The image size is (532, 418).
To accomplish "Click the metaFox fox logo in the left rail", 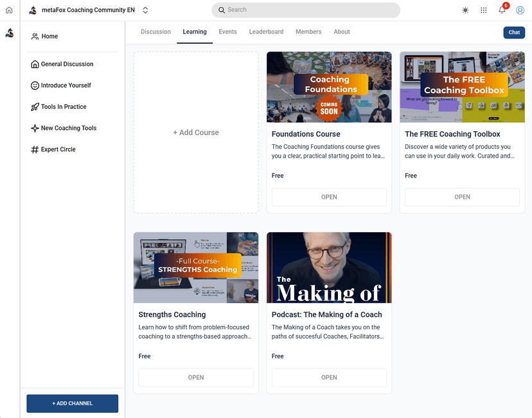I will [9, 33].
